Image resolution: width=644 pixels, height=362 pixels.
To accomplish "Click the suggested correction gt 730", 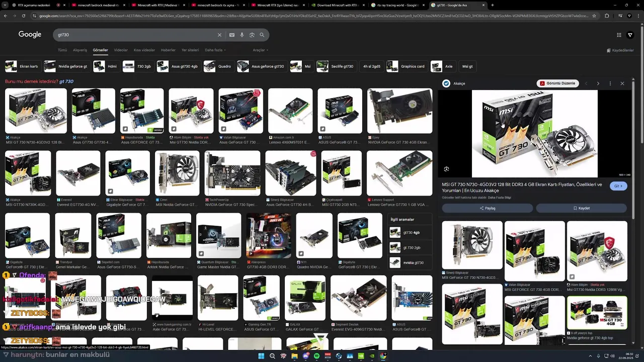I will (66, 81).
